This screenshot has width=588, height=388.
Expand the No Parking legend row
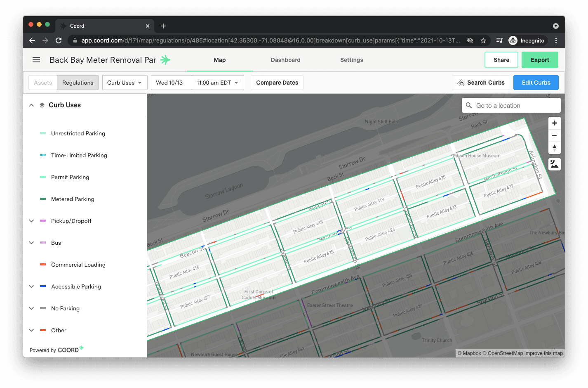(31, 308)
